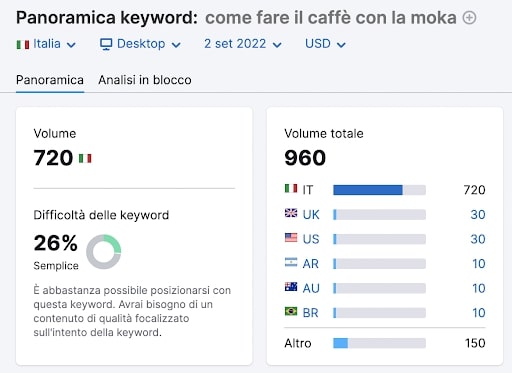The height and width of the screenshot is (373, 512).
Task: Click the UK flag icon
Action: [x=291, y=213]
